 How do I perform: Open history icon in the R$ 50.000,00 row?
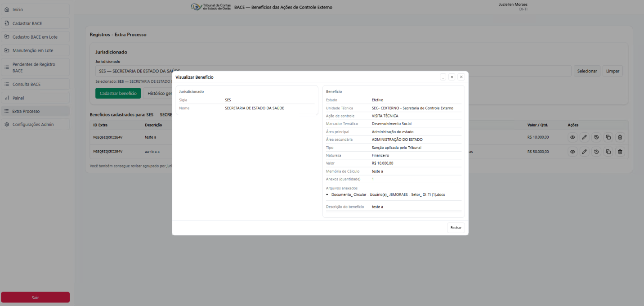pos(596,152)
